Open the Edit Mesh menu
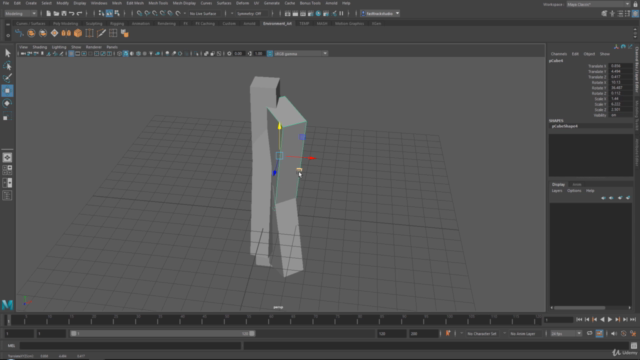The image size is (640, 360). [x=135, y=3]
